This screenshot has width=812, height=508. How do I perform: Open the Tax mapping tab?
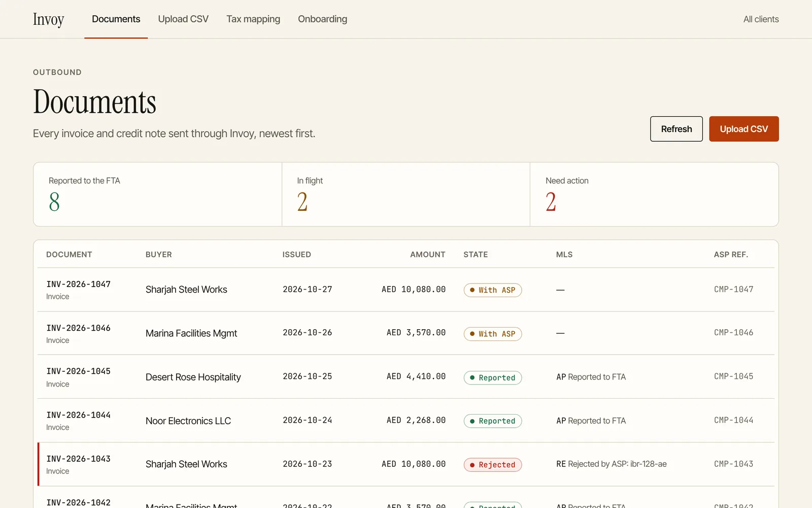point(253,19)
